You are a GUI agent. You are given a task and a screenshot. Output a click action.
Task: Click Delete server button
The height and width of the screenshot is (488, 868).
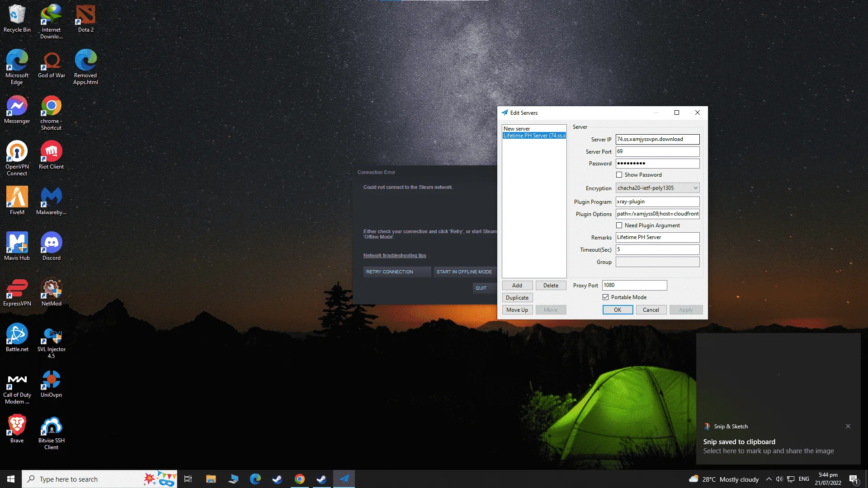coord(551,286)
